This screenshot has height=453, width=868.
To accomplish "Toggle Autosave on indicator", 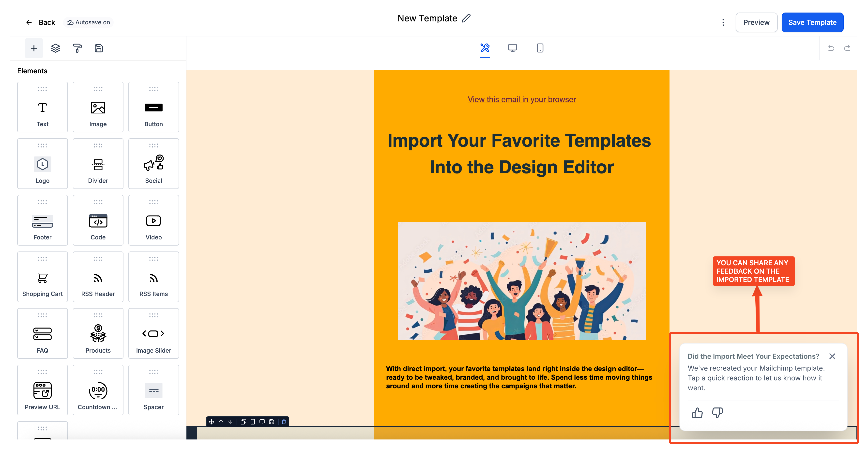I will point(88,22).
